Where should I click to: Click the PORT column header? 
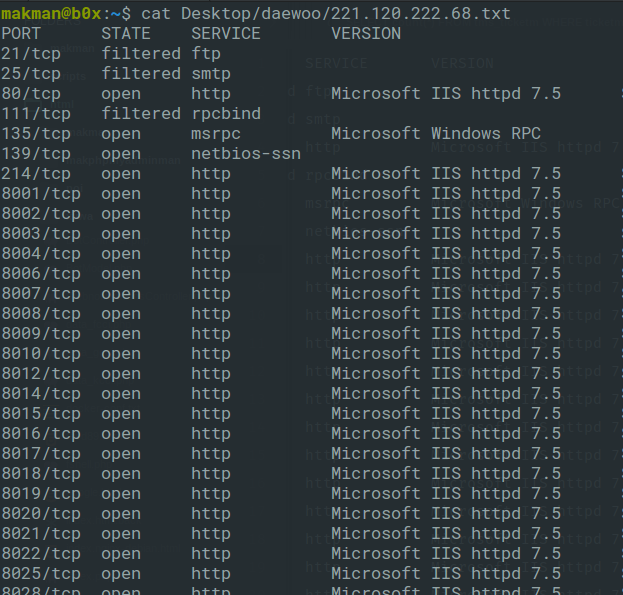pyautogui.click(x=21, y=33)
